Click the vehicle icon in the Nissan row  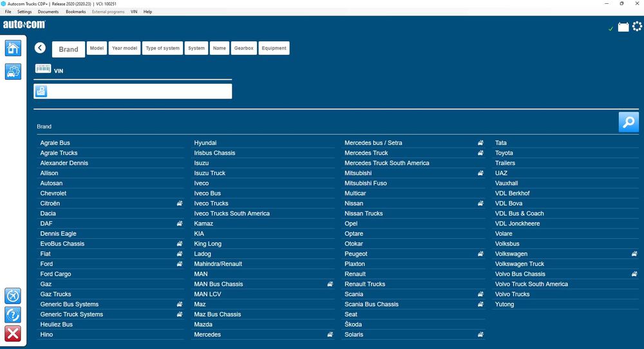click(480, 203)
